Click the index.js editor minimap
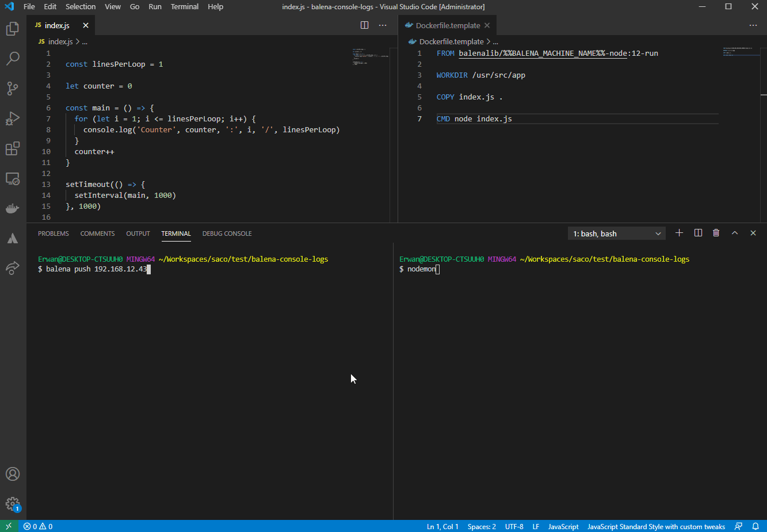 click(371, 56)
